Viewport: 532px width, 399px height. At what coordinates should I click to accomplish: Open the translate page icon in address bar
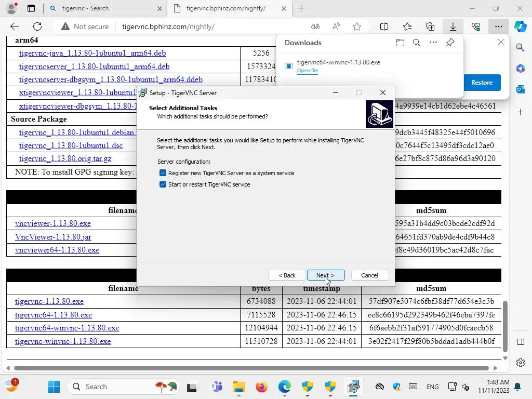(x=315, y=26)
